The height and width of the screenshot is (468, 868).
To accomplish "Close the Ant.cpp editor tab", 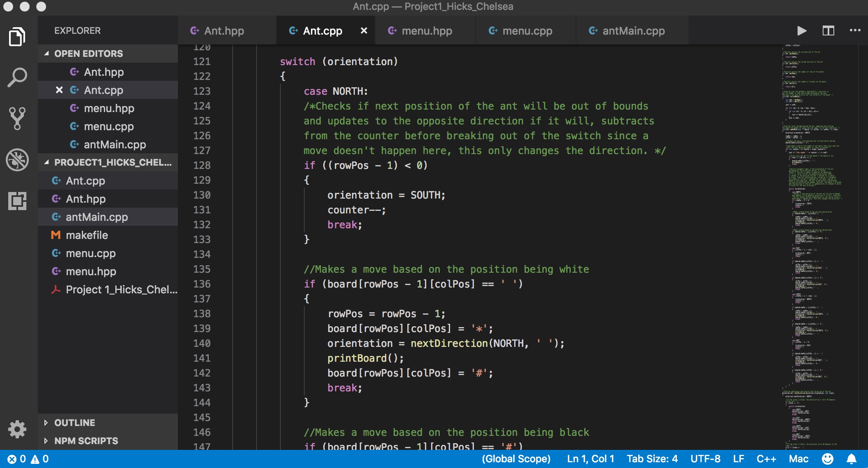I will click(364, 31).
